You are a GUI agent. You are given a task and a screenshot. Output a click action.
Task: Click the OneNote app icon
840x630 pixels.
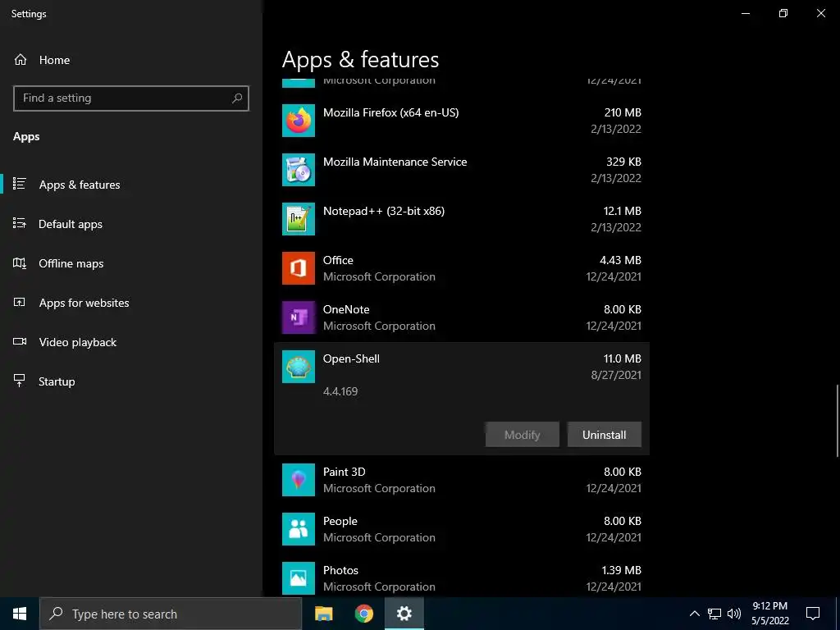299,317
